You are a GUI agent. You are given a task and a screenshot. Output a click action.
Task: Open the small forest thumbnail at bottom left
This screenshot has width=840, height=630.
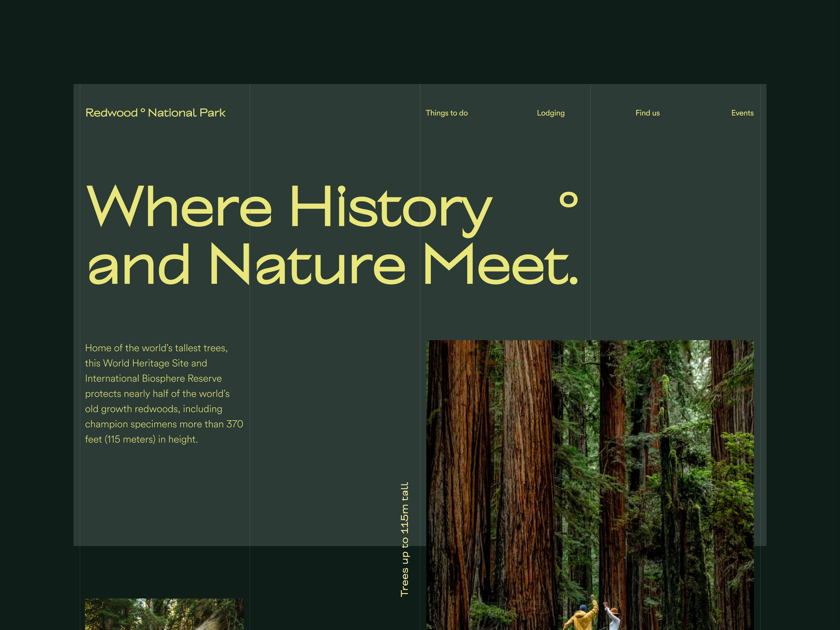tap(164, 614)
